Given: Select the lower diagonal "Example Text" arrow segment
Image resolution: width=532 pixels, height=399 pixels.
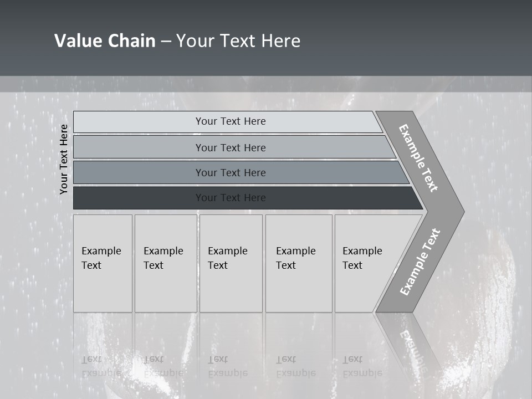Looking at the screenshot, I should [x=420, y=262].
